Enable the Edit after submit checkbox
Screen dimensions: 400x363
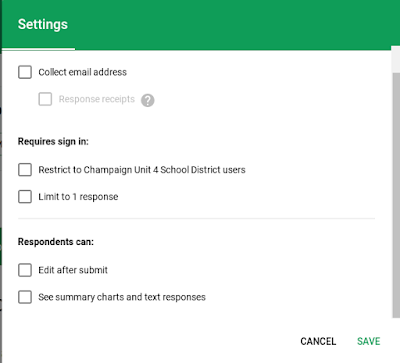click(x=25, y=270)
